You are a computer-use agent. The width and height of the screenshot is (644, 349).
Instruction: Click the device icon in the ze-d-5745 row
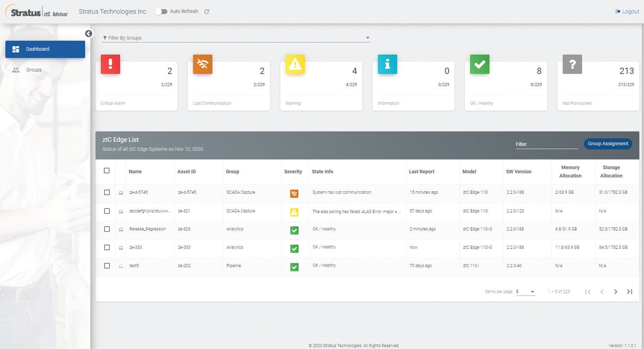click(x=121, y=193)
